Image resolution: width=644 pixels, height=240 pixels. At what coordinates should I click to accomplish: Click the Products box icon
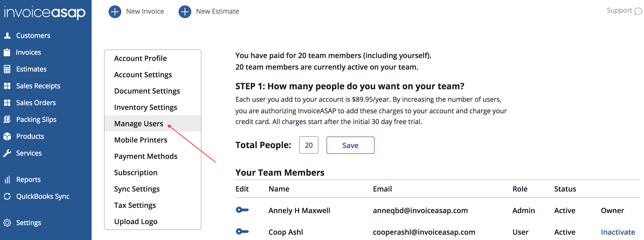click(7, 136)
